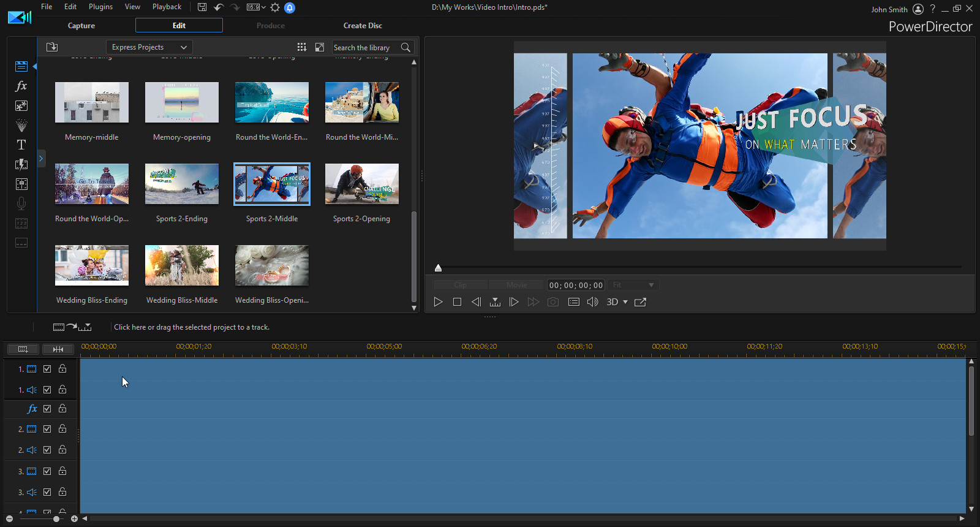Viewport: 980px width, 527px height.
Task: Click the Create Disc button
Action: (x=363, y=26)
